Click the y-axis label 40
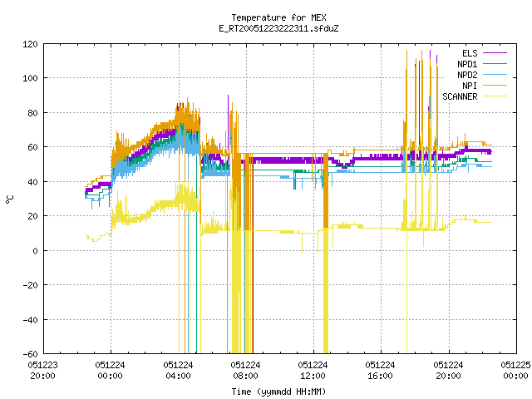 [33, 182]
